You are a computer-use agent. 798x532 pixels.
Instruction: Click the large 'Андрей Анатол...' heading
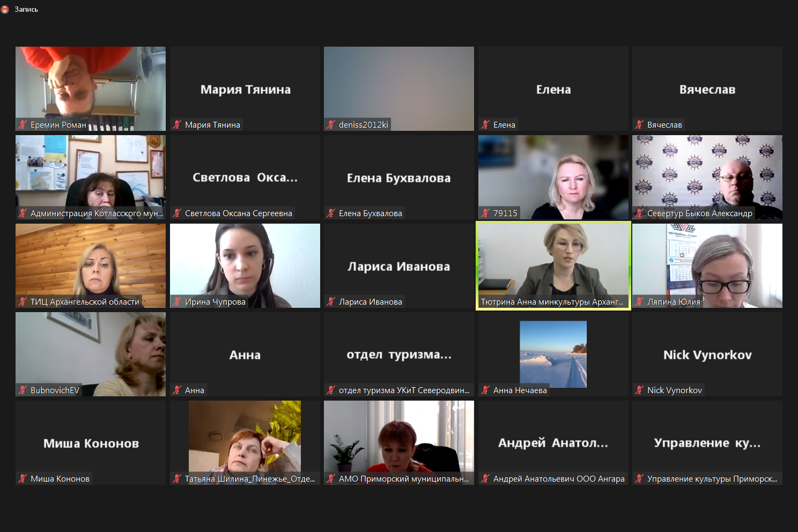coord(553,443)
